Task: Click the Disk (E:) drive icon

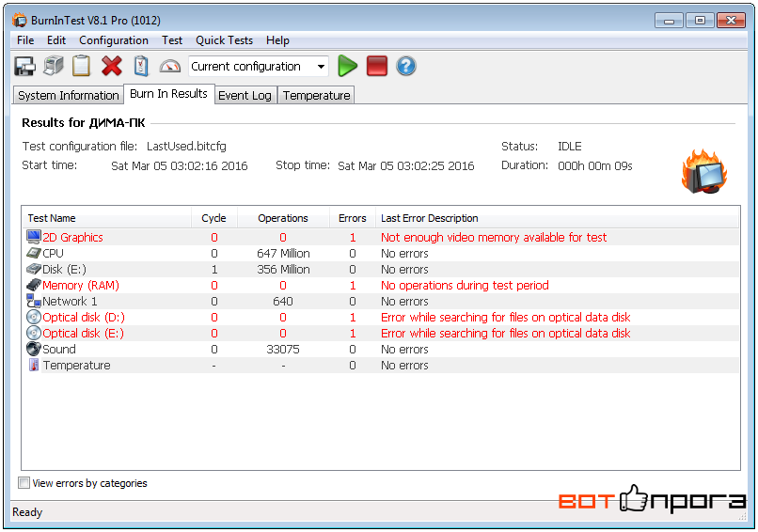Action: pos(33,269)
